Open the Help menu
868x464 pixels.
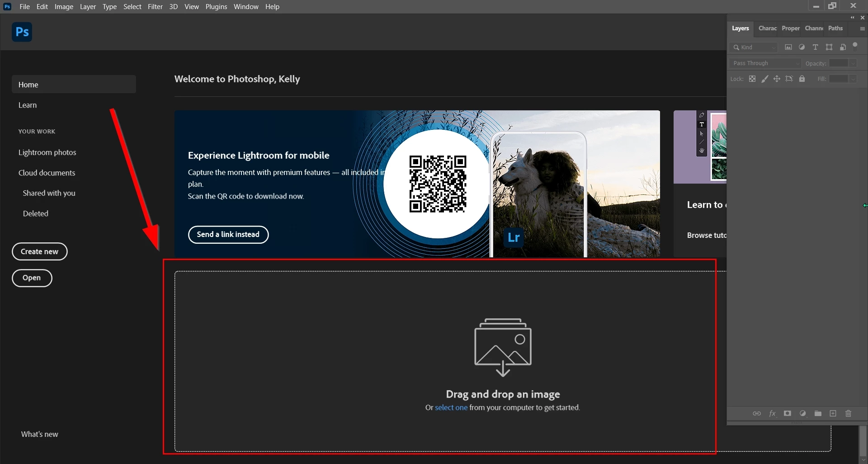272,7
